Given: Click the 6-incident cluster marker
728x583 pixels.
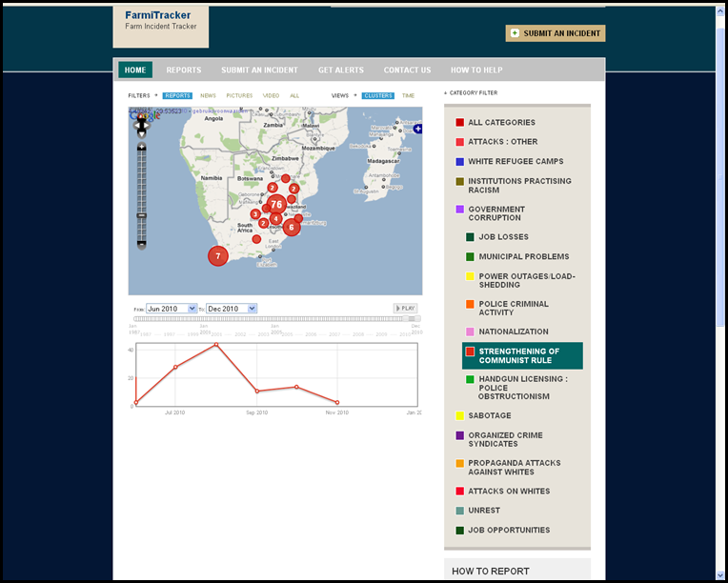Looking at the screenshot, I should (292, 228).
